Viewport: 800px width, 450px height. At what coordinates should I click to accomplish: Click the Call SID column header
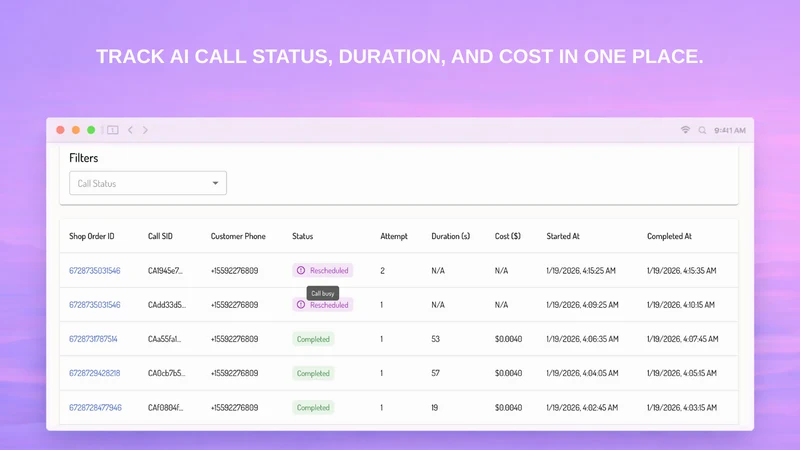tap(160, 236)
